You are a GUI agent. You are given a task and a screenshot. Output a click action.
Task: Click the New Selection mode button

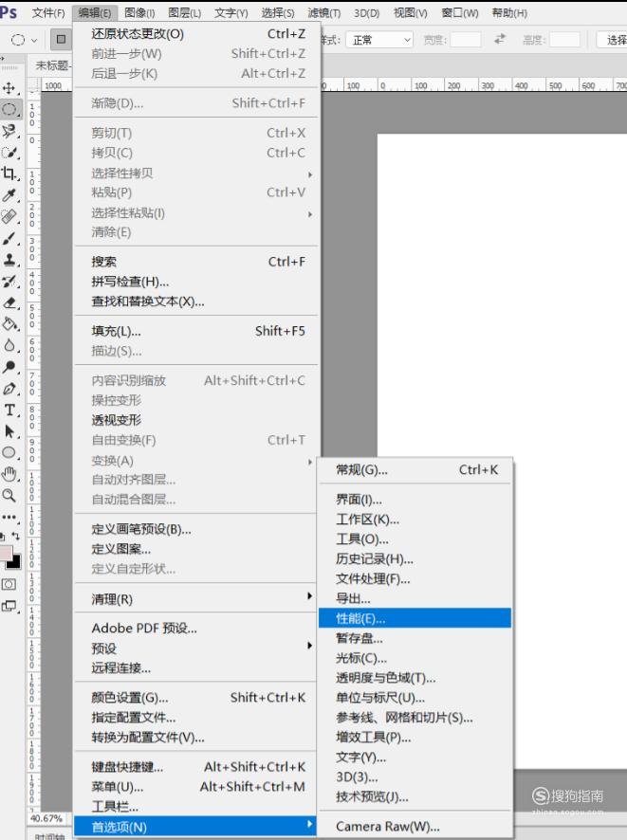(61, 39)
